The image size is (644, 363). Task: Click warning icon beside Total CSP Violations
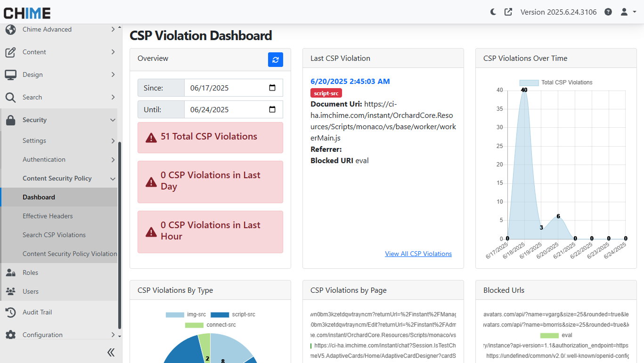coord(151,137)
